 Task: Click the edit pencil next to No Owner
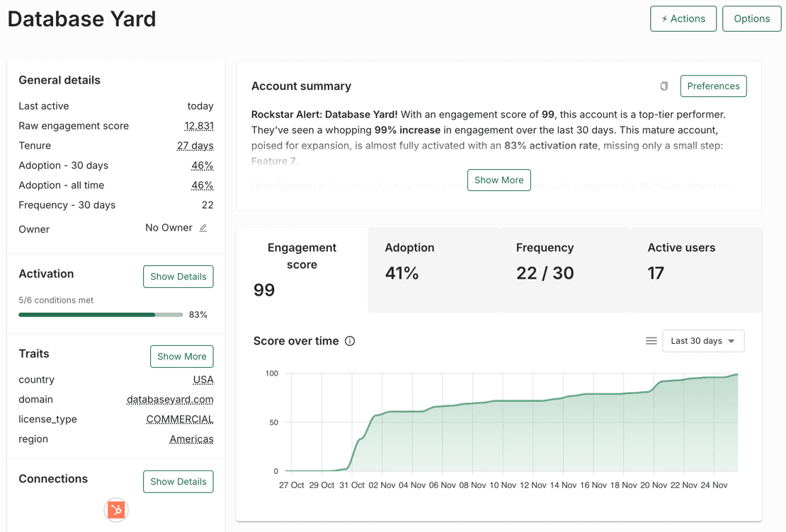point(203,228)
